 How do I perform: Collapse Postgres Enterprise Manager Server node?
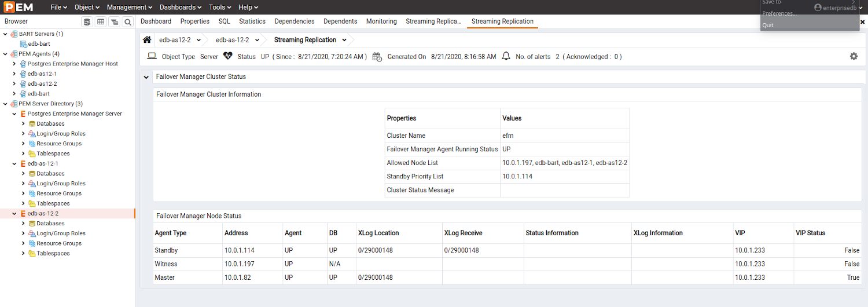click(x=14, y=114)
